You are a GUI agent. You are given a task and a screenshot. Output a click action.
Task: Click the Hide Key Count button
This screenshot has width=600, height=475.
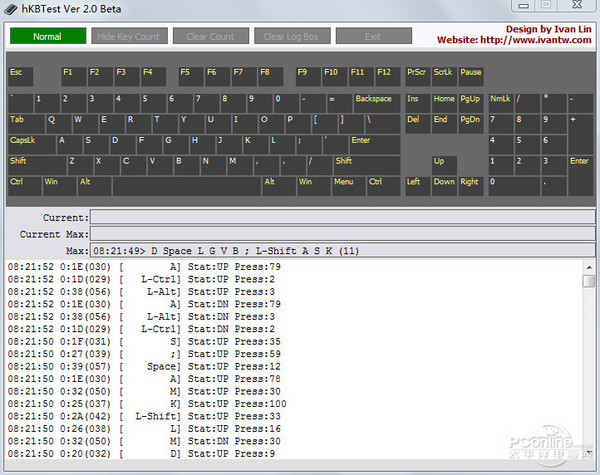129,36
